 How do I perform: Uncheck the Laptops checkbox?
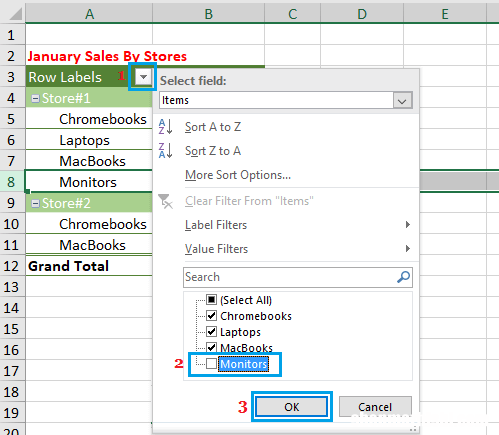[211, 332]
